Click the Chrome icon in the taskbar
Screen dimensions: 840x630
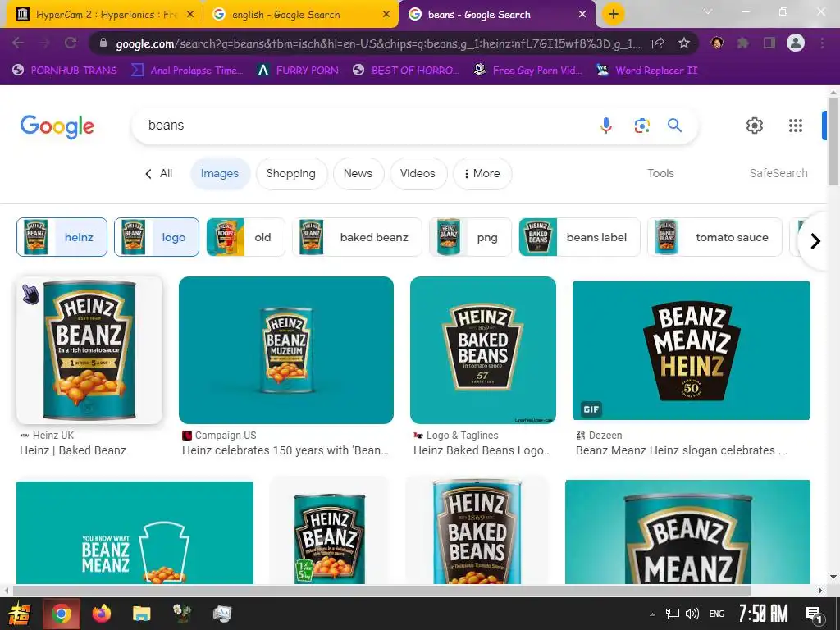pos(61,614)
